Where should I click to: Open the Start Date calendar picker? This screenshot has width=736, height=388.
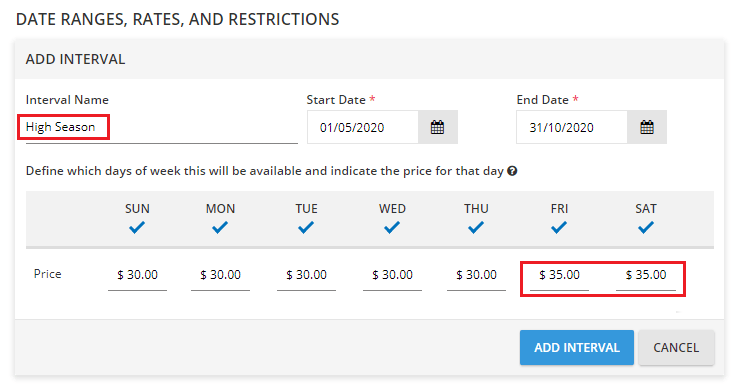tap(437, 127)
